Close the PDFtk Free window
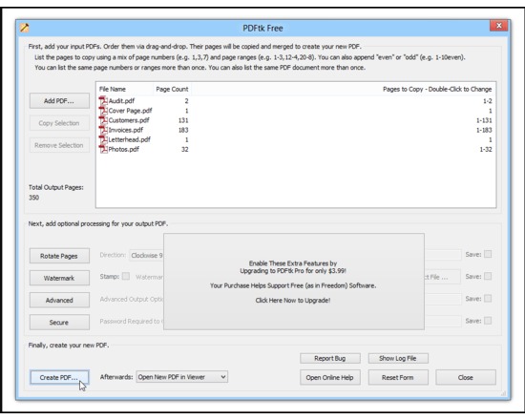The width and height of the screenshot is (525, 420). (x=499, y=26)
